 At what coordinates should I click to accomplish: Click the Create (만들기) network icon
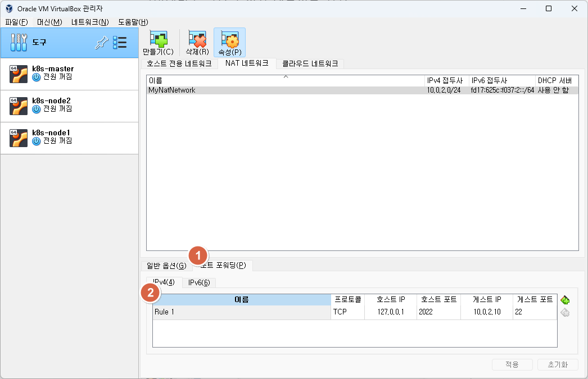[159, 39]
